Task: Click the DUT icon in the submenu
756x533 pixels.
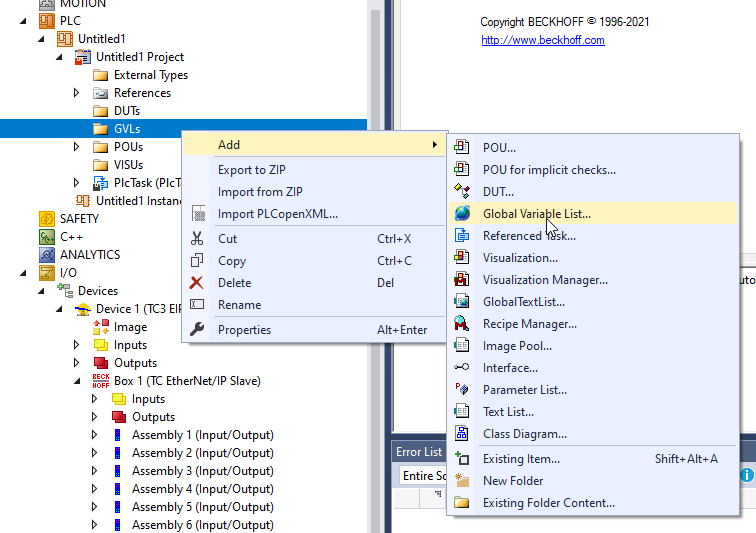Action: tap(461, 191)
